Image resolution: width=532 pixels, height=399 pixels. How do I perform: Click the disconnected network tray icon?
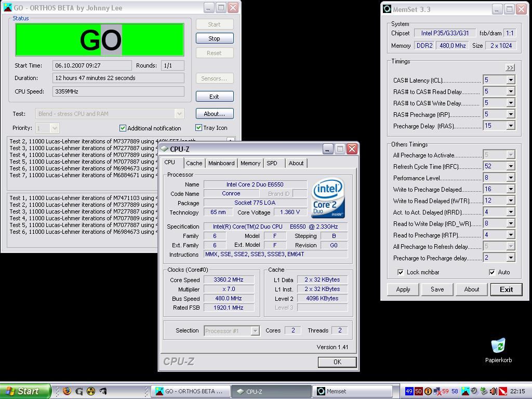click(x=437, y=391)
